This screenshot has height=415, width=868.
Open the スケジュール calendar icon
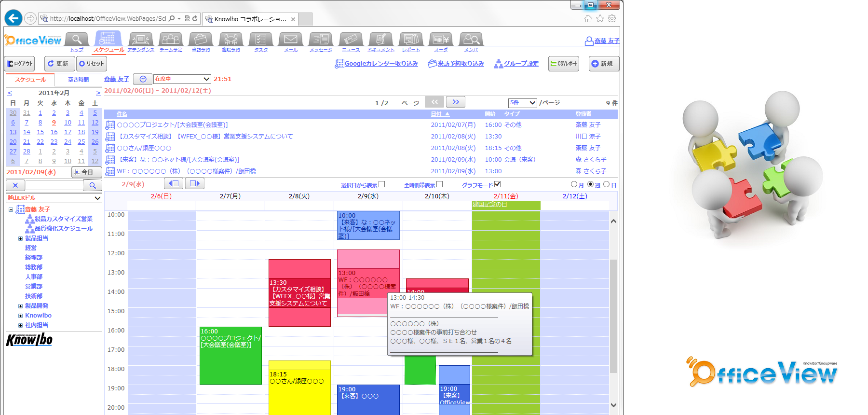point(107,39)
